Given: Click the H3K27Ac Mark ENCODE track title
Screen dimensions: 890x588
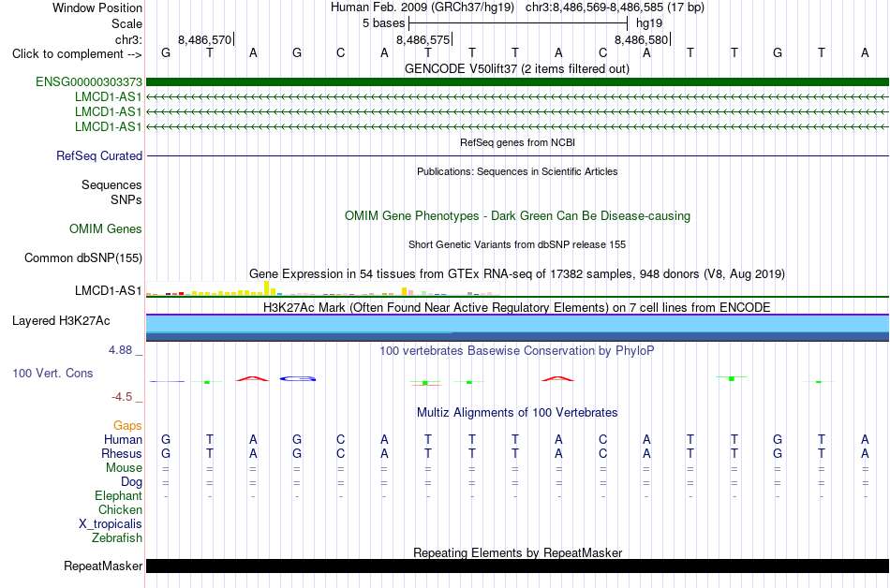Looking at the screenshot, I should pos(517,307).
